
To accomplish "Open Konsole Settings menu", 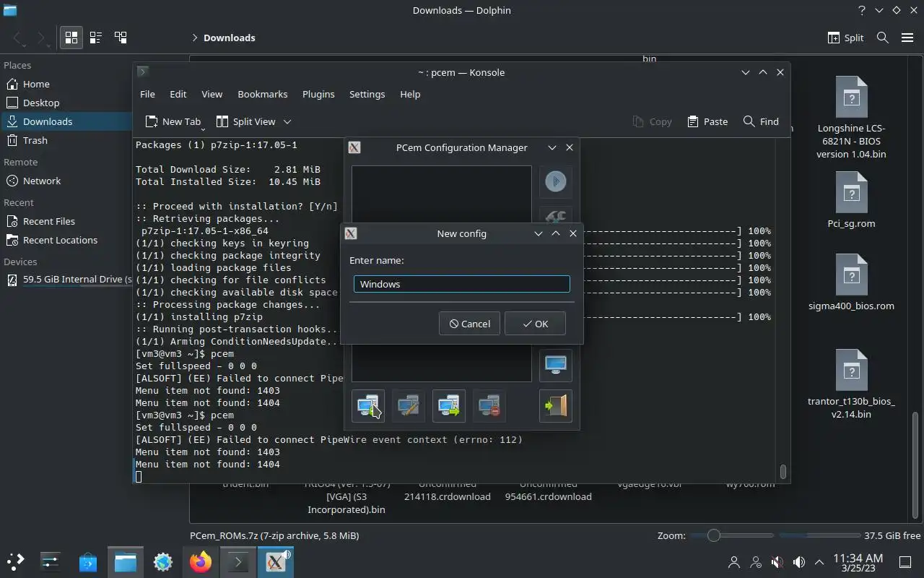I will coord(367,94).
